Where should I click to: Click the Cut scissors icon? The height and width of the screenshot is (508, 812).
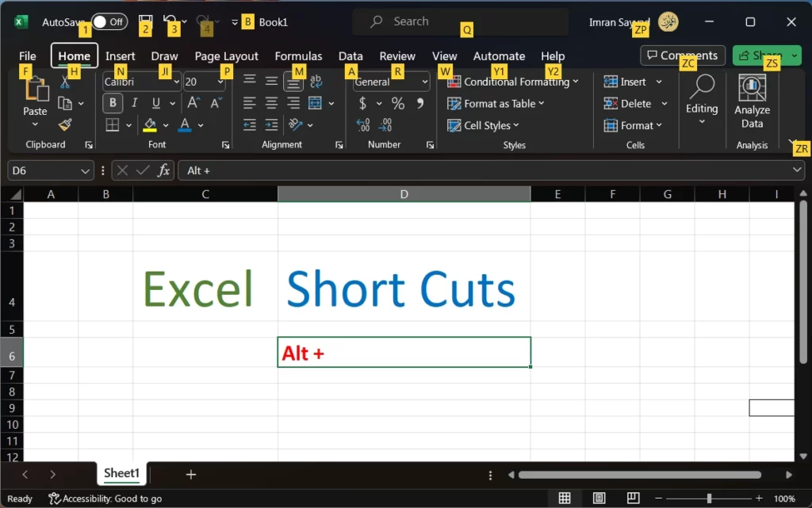pyautogui.click(x=65, y=82)
